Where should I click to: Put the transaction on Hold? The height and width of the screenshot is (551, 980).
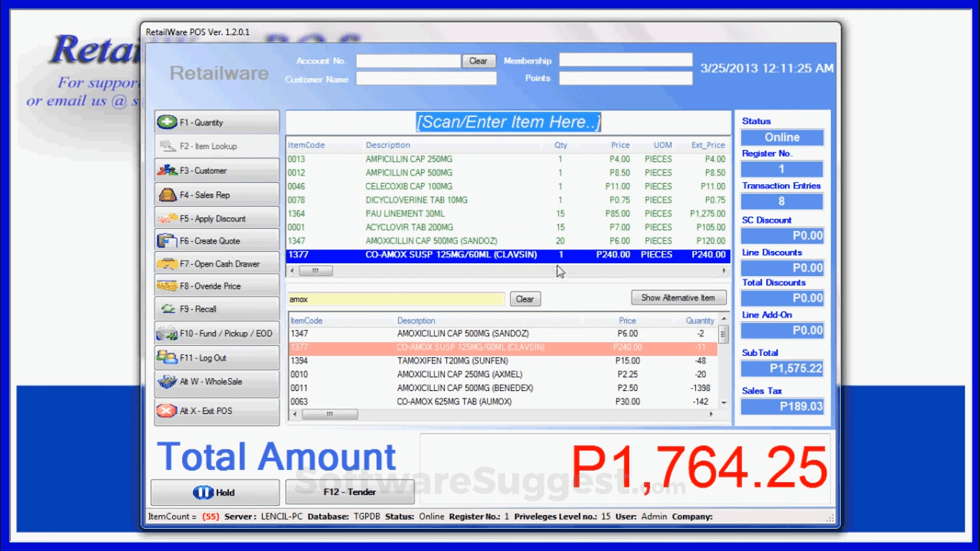tap(215, 492)
